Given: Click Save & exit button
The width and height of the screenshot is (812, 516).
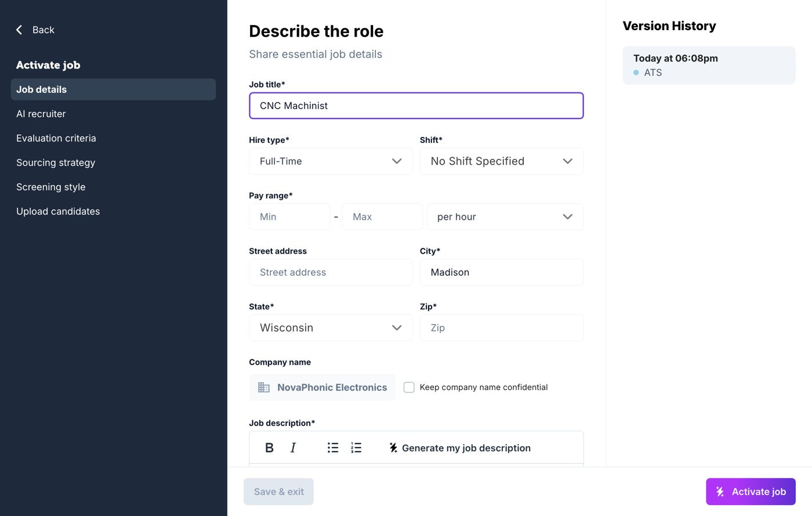Looking at the screenshot, I should point(278,492).
